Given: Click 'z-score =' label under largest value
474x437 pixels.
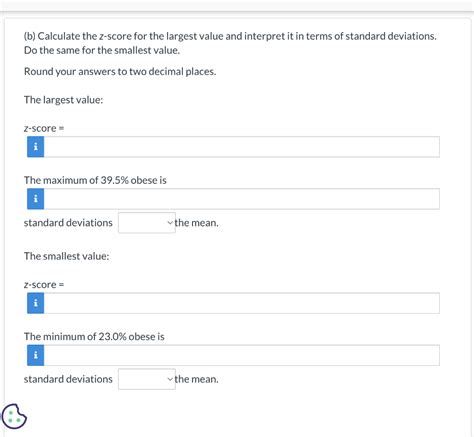Looking at the screenshot, I should pyautogui.click(x=44, y=128).
